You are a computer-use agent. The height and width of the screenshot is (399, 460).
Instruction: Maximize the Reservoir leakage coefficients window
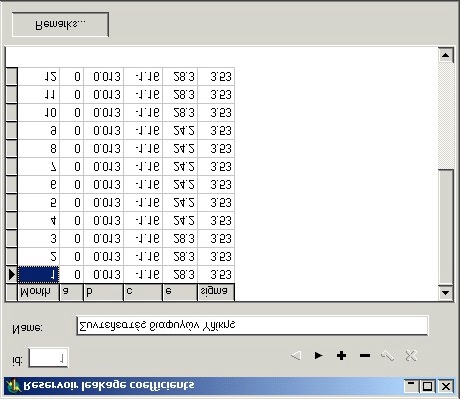click(x=427, y=387)
